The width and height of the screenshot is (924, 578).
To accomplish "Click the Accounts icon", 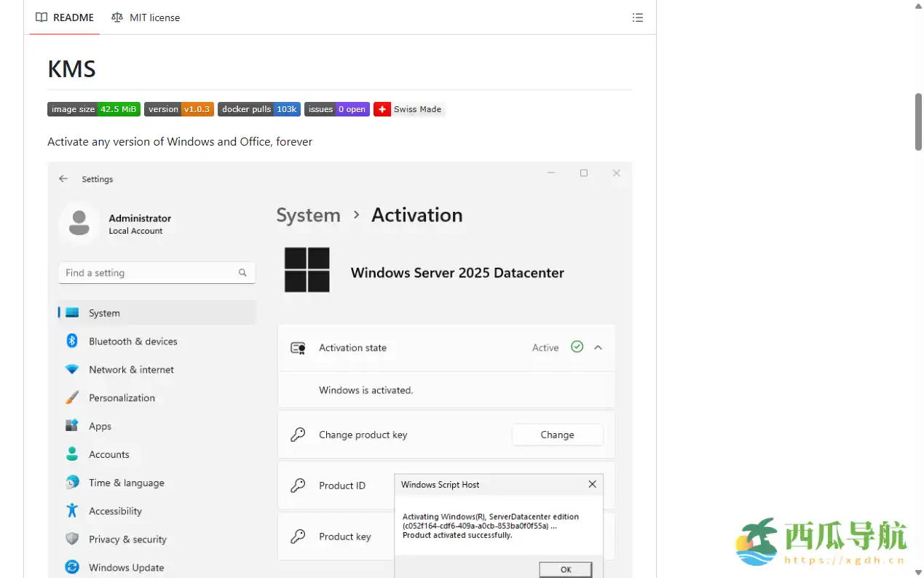I will (72, 454).
